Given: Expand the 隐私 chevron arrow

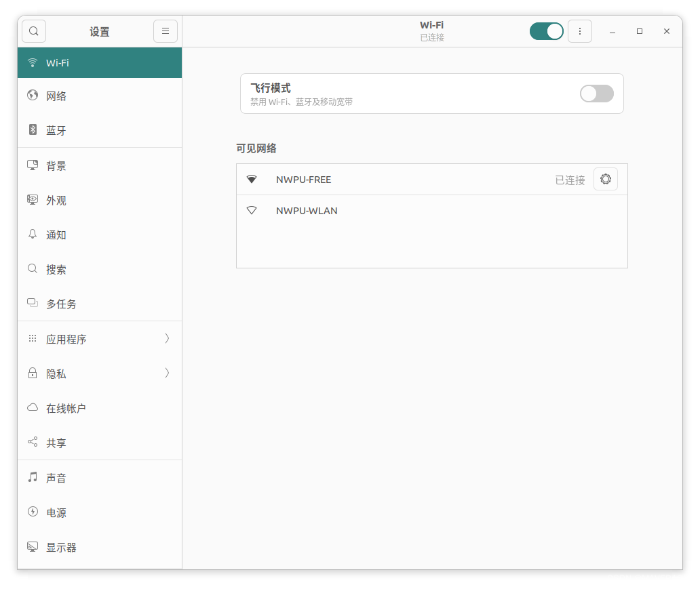Looking at the screenshot, I should (x=167, y=373).
